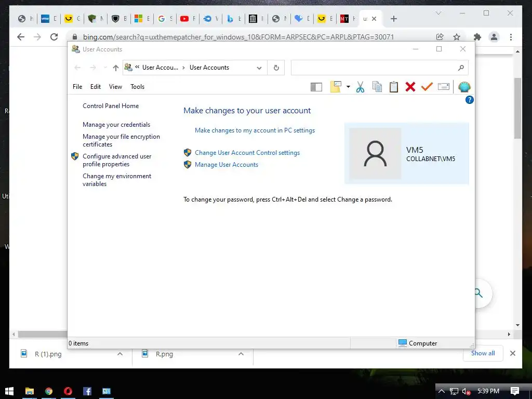Click the Share page icon in address bar
Viewport: 532px width, 399px height.
tap(440, 37)
